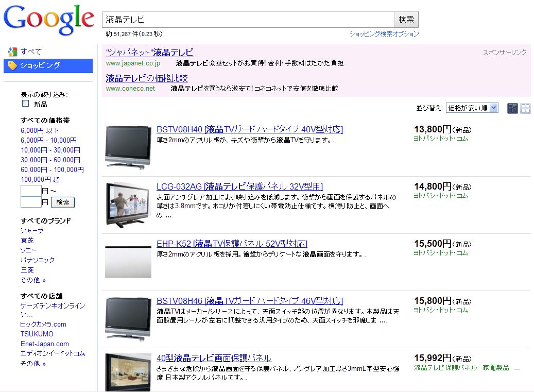The height and width of the screenshot is (392, 534).
Task: Filter by brand ソニー
Action: tap(29, 250)
